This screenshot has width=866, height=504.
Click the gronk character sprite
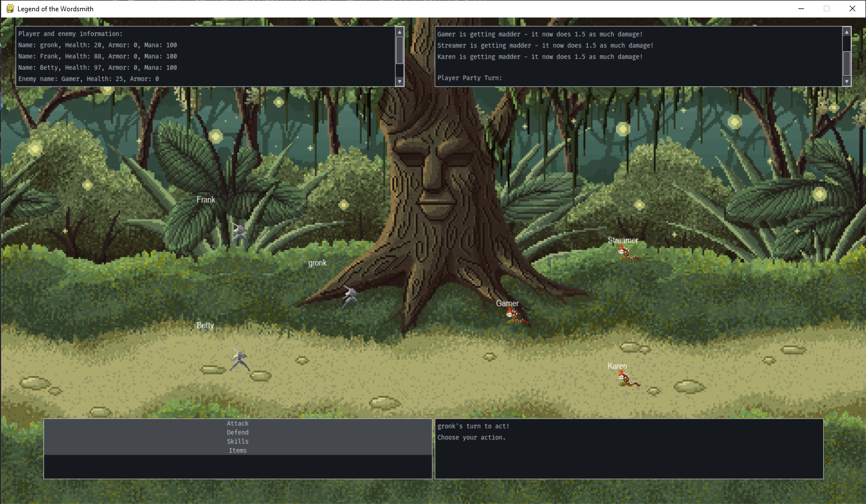point(350,296)
